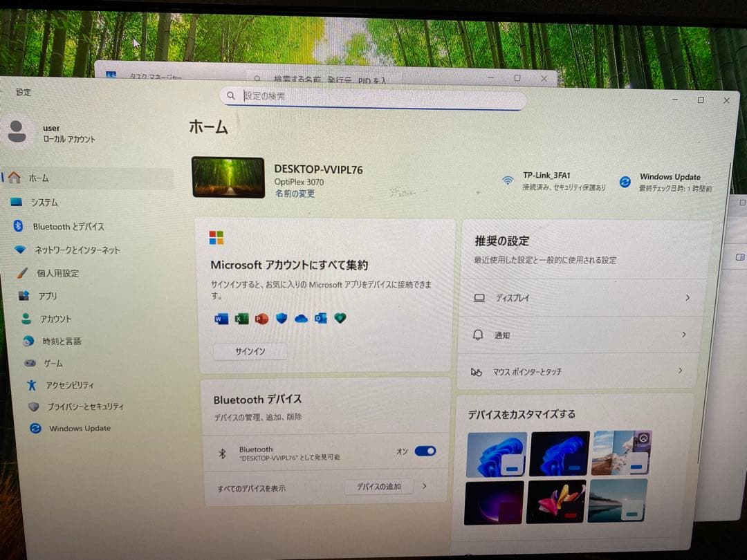Viewport: 747px width, 560px height.
Task: Click the user profile avatar picture
Action: [x=17, y=131]
